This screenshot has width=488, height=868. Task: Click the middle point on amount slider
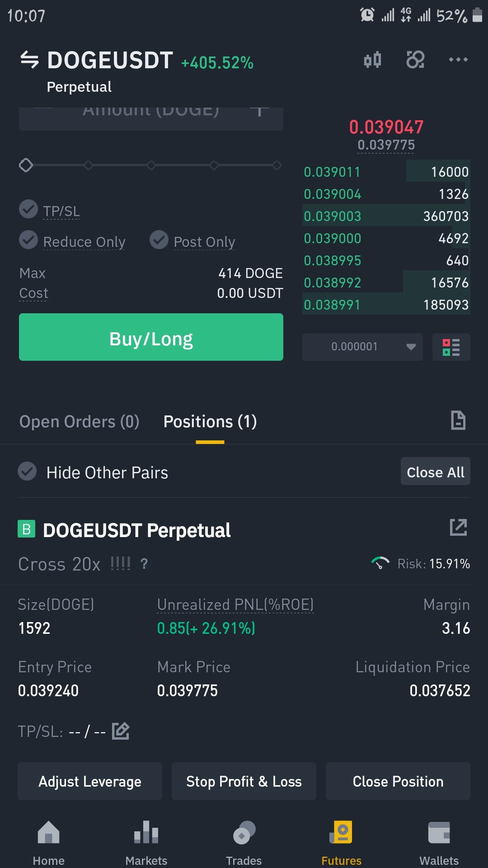151,165
